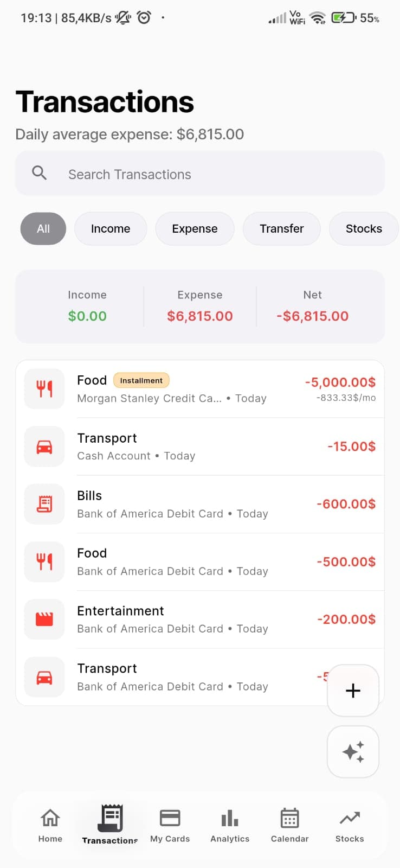Viewport: 400px width, 868px height.
Task: Tap the receipt icon beside Bills
Action: pyautogui.click(x=44, y=504)
